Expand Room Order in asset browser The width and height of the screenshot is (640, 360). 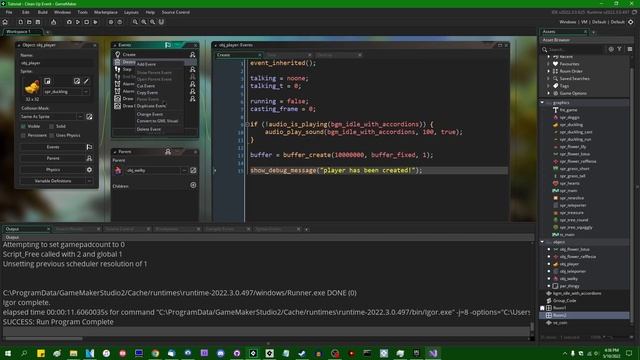click(x=549, y=71)
